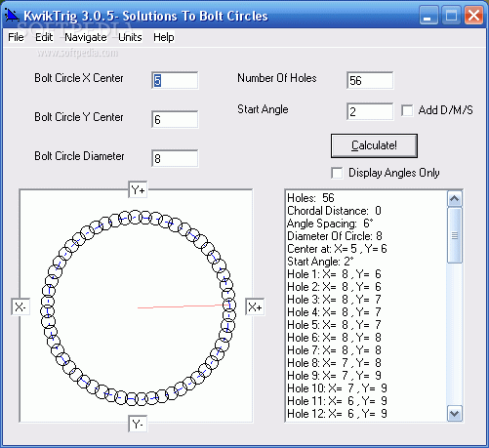The image size is (489, 448).
Task: Close the KwikTrig window
Action: point(473,16)
